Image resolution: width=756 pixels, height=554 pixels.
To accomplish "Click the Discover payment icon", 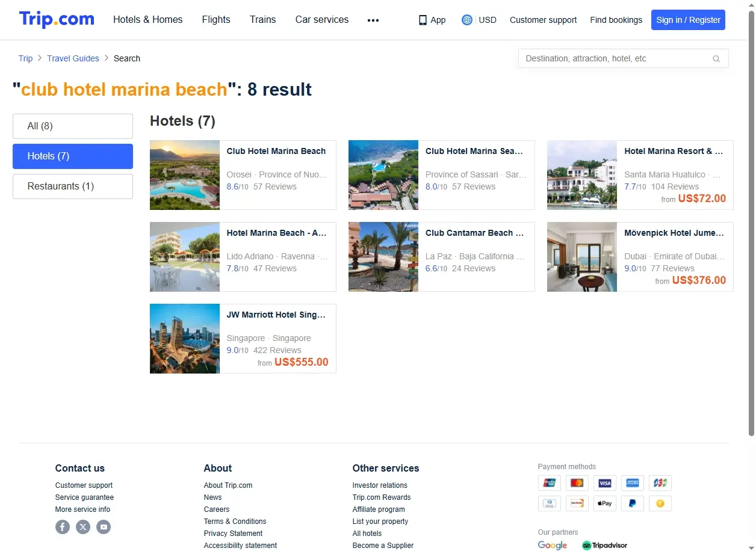I will click(x=577, y=503).
